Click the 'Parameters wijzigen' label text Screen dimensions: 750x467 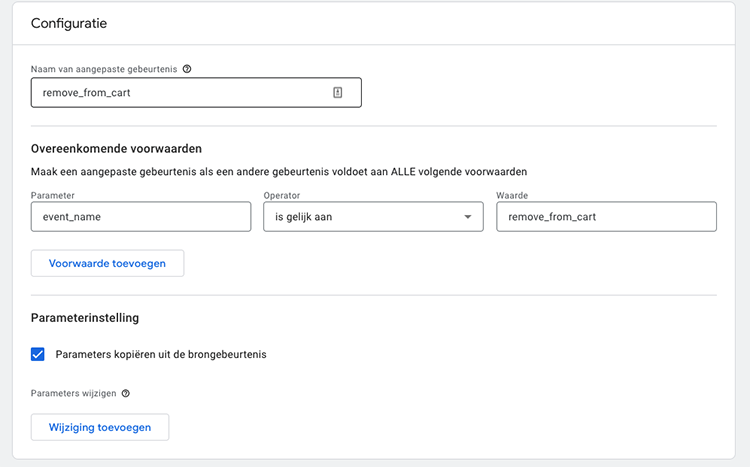pos(73,393)
